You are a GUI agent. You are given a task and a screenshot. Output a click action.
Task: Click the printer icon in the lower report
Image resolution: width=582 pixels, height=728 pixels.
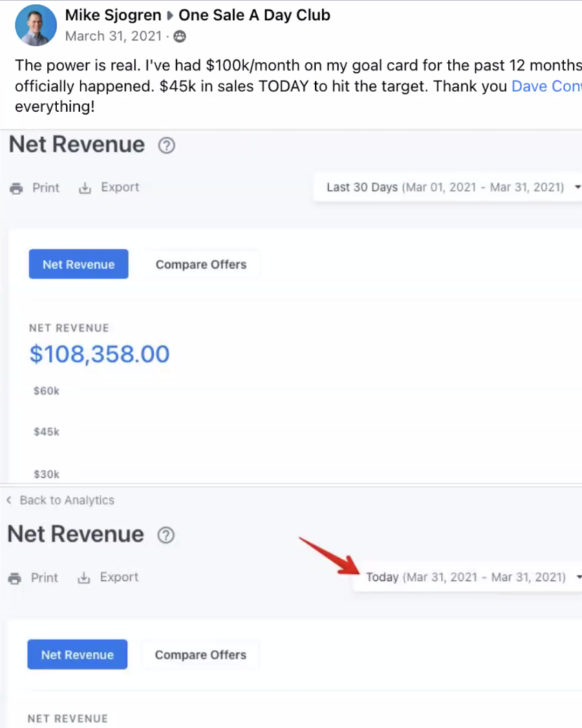[x=15, y=579]
